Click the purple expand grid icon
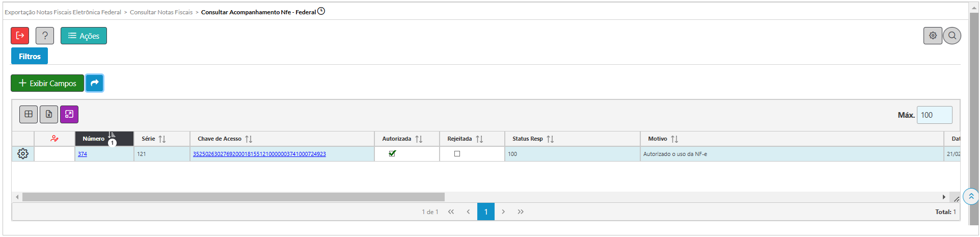The image size is (980, 237). [69, 114]
